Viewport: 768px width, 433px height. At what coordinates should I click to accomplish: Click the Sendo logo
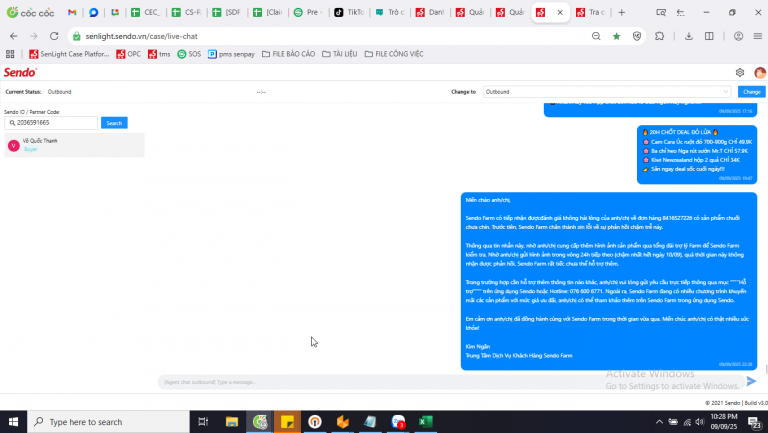[x=20, y=72]
